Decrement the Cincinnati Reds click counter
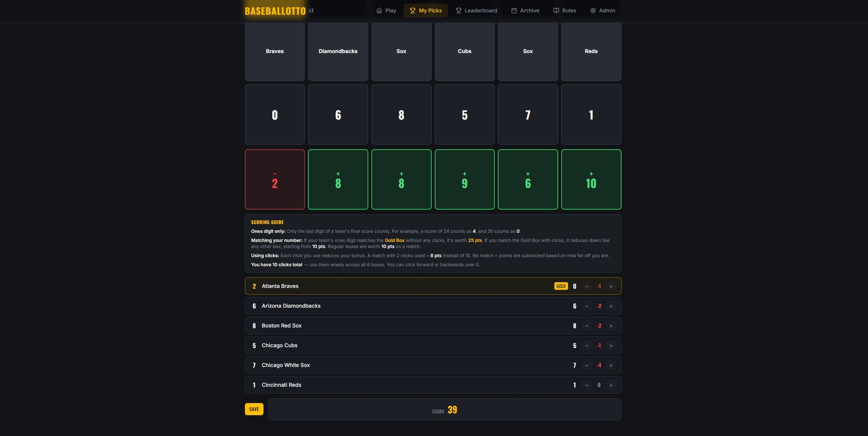The height and width of the screenshot is (436, 868). pos(586,385)
